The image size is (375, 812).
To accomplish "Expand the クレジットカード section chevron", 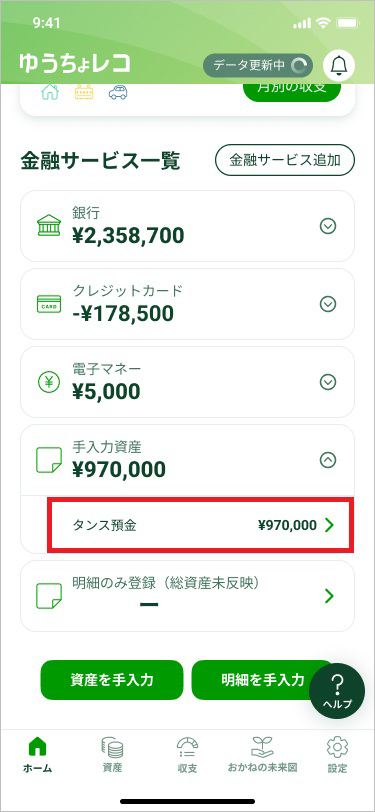I will tap(328, 304).
